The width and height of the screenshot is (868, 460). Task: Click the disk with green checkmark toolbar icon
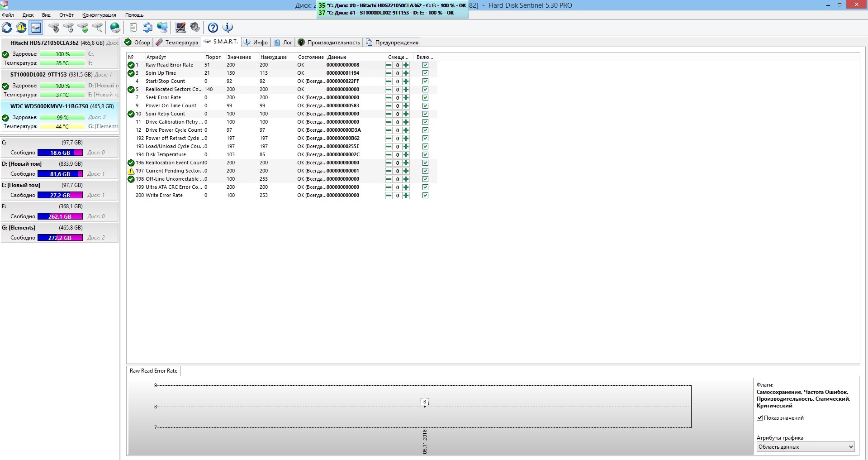83,28
